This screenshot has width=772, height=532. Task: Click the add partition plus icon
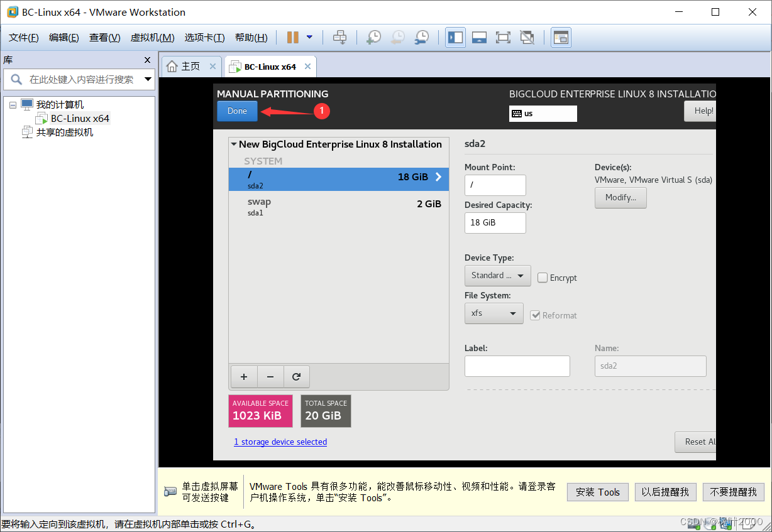(244, 376)
